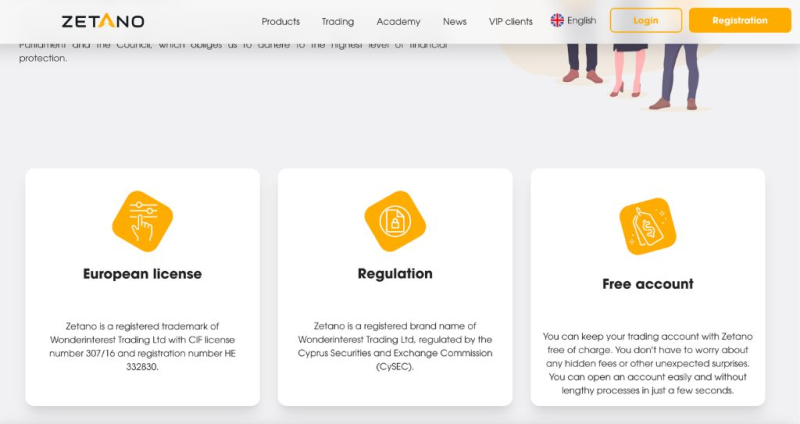The height and width of the screenshot is (424, 800).
Task: Click the Login button
Action: pos(646,20)
